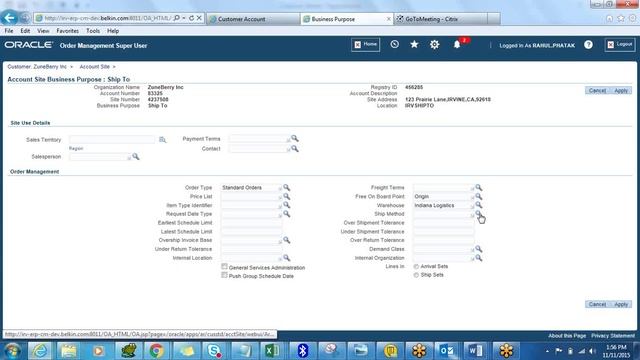Click browser address bar URL

[107, 18]
